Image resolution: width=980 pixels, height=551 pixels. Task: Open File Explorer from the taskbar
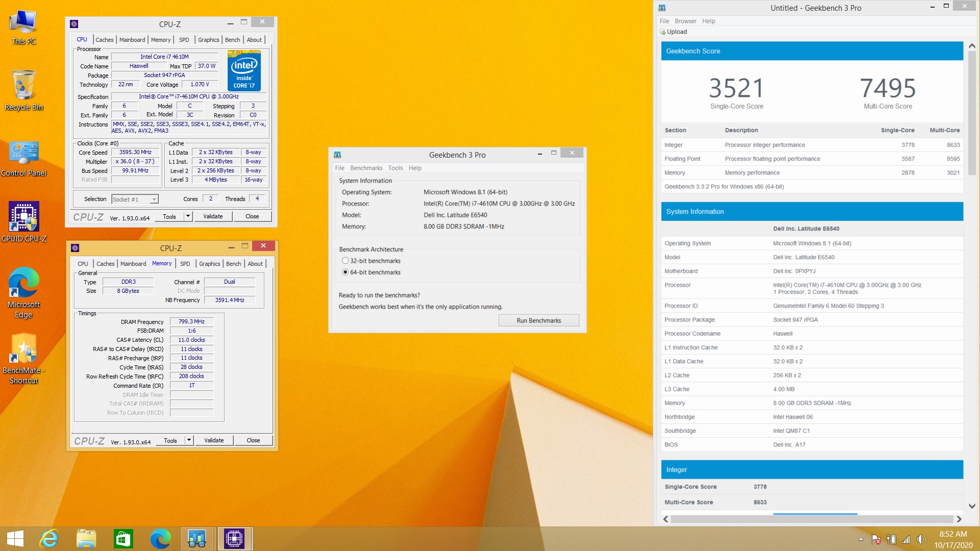click(86, 539)
